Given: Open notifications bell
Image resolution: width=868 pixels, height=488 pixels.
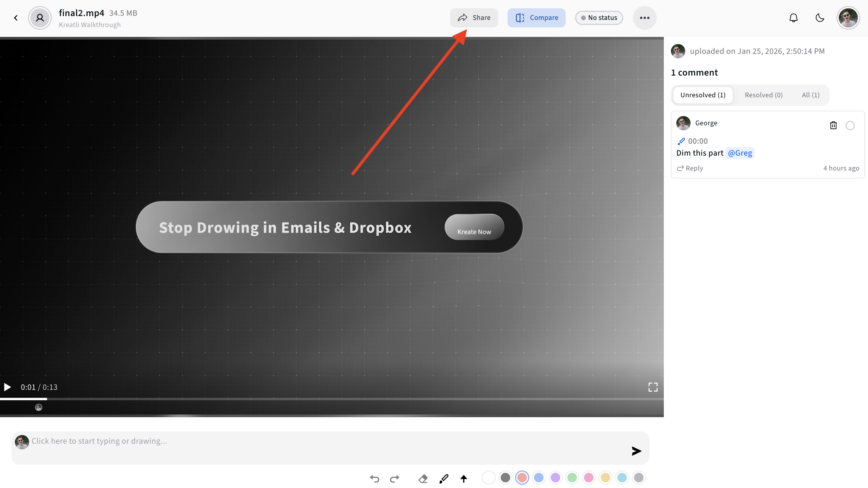Looking at the screenshot, I should click(794, 18).
